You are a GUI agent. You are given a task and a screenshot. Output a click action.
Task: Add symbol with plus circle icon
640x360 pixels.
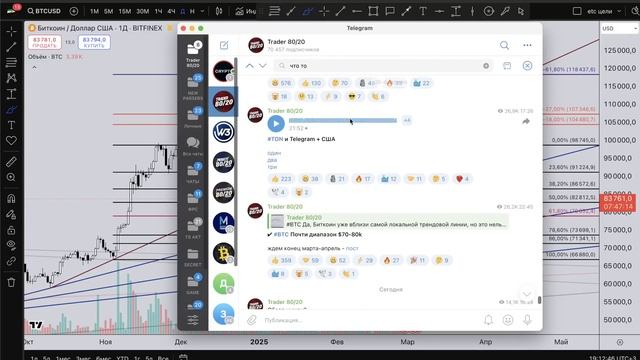click(74, 11)
